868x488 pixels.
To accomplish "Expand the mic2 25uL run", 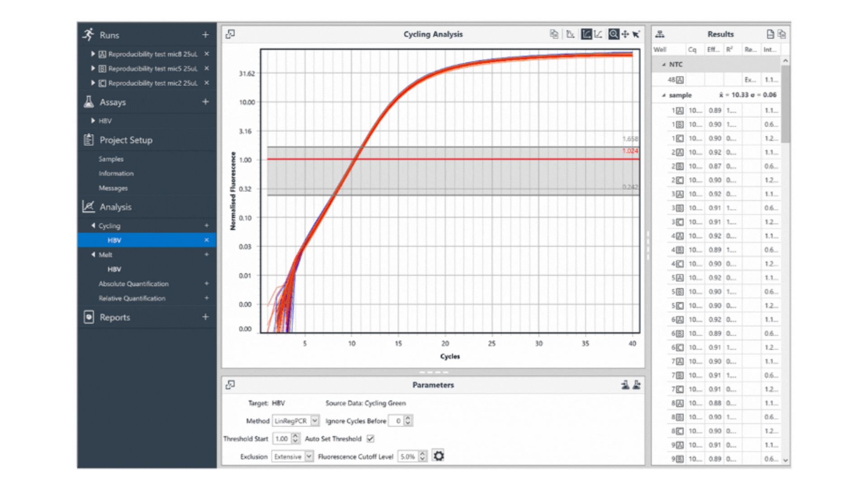I will [93, 83].
